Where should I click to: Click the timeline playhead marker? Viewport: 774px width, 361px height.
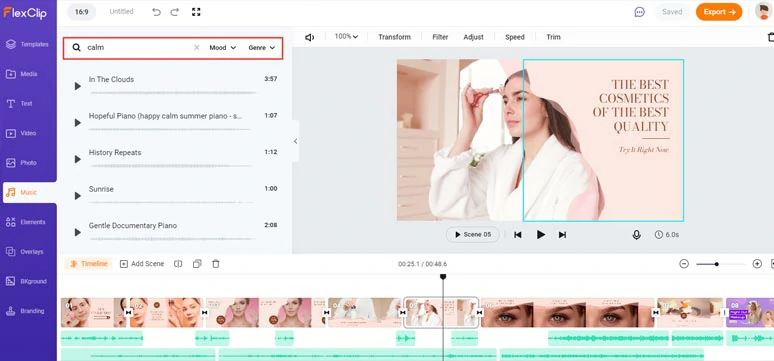coord(443,277)
